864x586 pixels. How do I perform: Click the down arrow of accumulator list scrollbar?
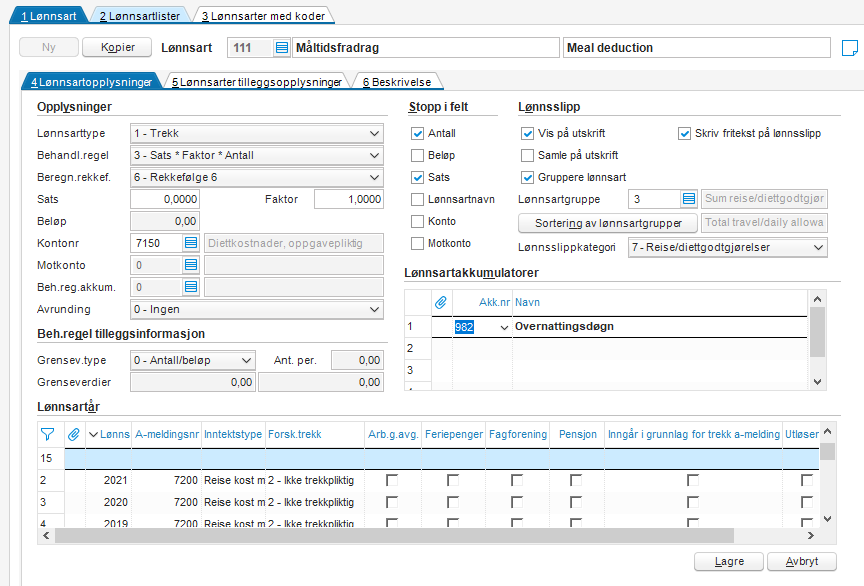click(x=817, y=381)
